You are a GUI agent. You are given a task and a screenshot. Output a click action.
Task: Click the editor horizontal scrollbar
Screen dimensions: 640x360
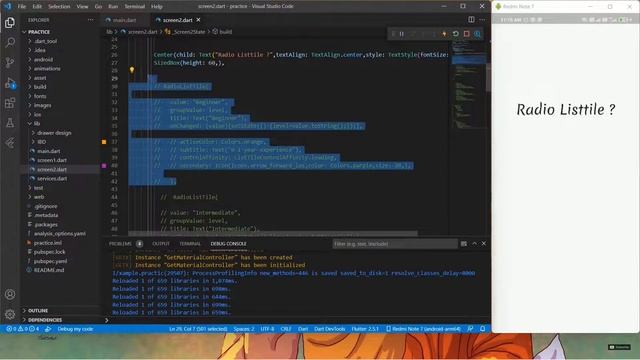pyautogui.click(x=273, y=233)
